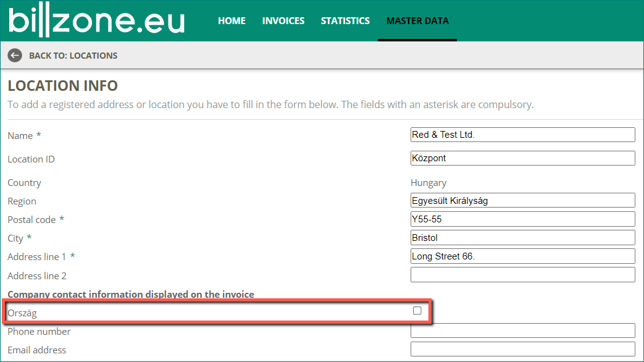Open the STATISTICS menu
This screenshot has width=644, height=362.
tap(345, 20)
